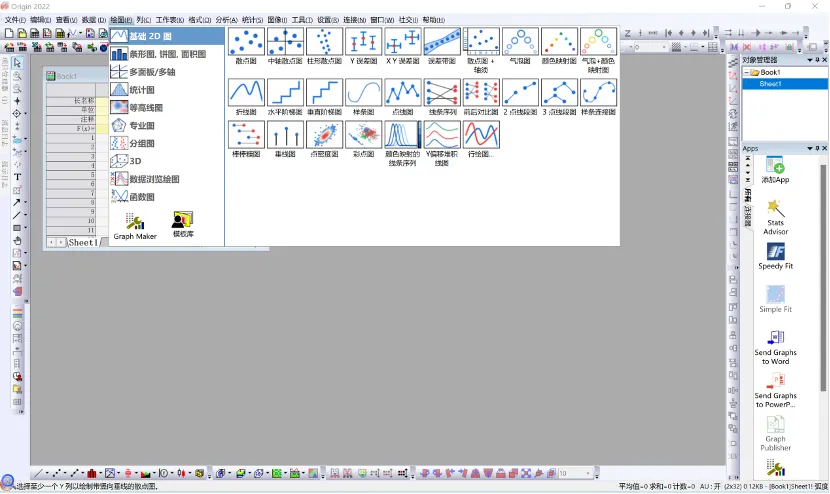Screen dimensions: 830x494
Task: Click the New Project toolbar icon
Action: (x=9, y=33)
